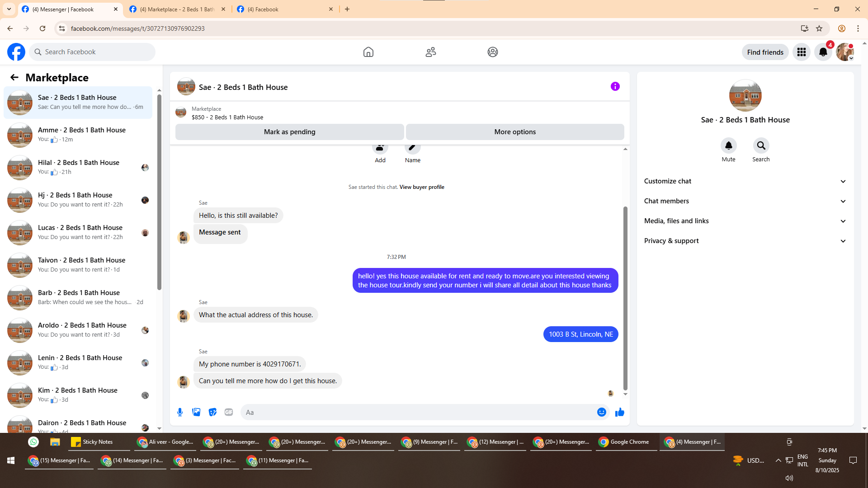
Task: Expand Privacy & support section
Action: 745,241
